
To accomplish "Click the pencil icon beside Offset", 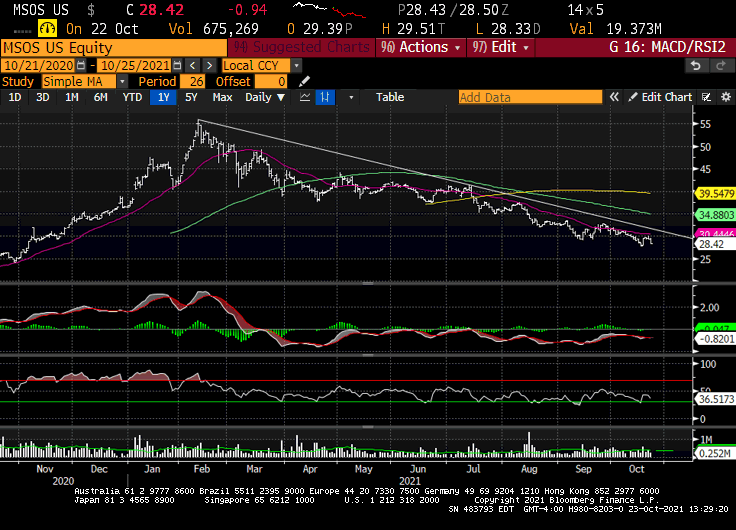I will (x=304, y=82).
